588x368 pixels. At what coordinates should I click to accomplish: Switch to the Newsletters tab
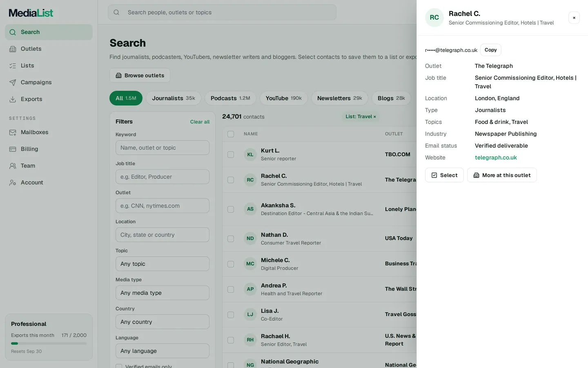tap(340, 98)
